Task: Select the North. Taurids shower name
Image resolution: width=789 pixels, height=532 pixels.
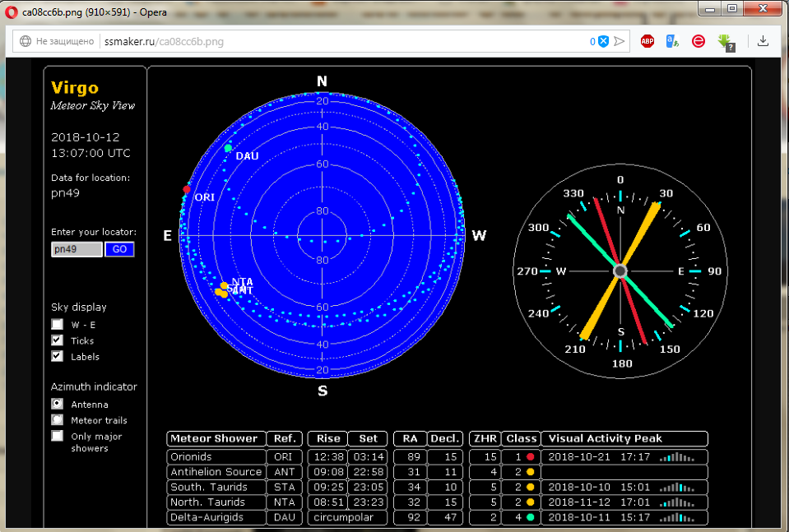Action: [208, 502]
